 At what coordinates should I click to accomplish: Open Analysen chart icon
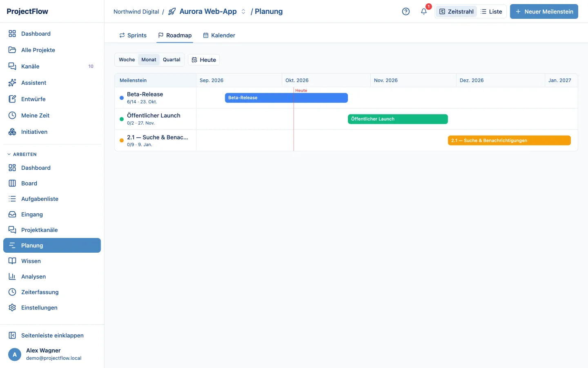(x=12, y=276)
